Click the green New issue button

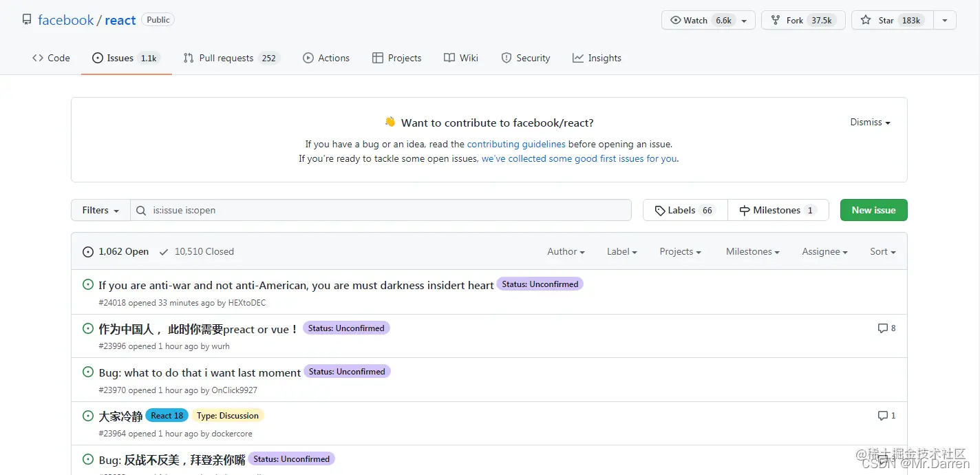873,211
